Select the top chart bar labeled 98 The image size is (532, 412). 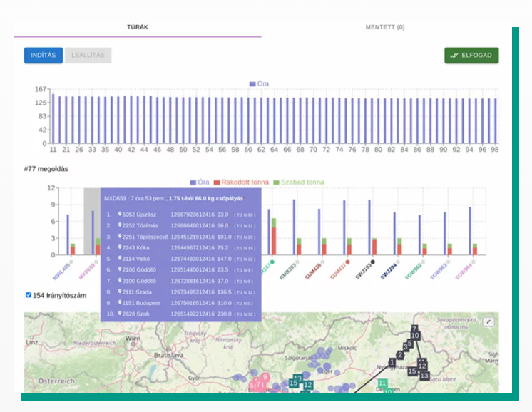click(496, 121)
